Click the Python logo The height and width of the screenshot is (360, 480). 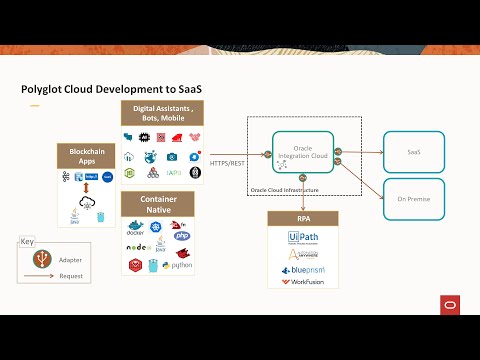pos(177,265)
